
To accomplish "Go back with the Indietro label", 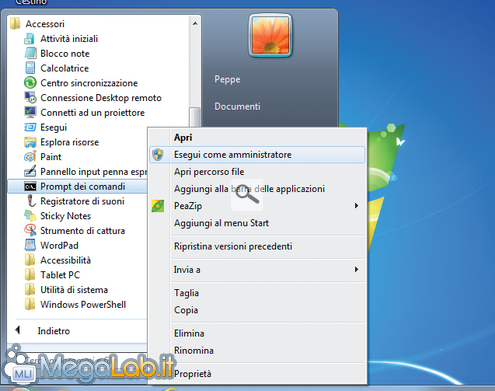I will 54,331.
